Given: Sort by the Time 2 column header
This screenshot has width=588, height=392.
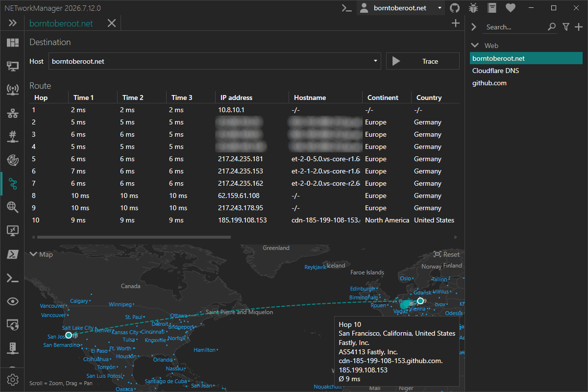Looking at the screenshot, I should pos(142,98).
